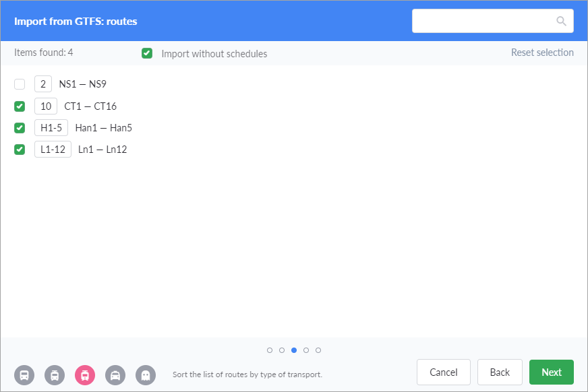588x392 pixels.
Task: Uncheck the Han1 — Han5 route
Action: point(20,127)
